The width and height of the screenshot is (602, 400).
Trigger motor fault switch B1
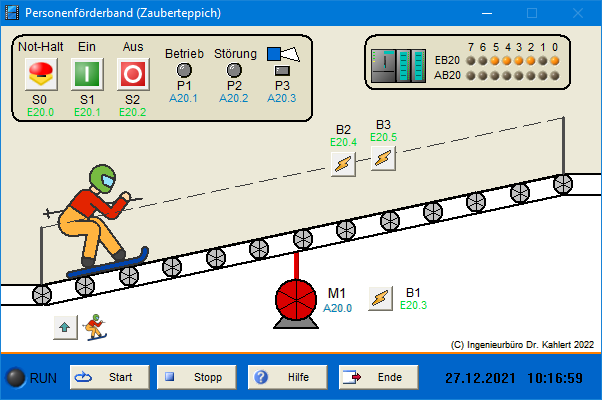pos(380,298)
